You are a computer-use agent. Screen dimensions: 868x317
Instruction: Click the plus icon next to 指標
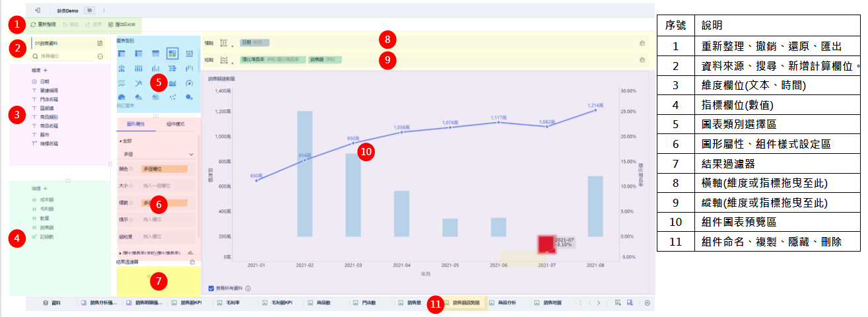tap(46, 188)
